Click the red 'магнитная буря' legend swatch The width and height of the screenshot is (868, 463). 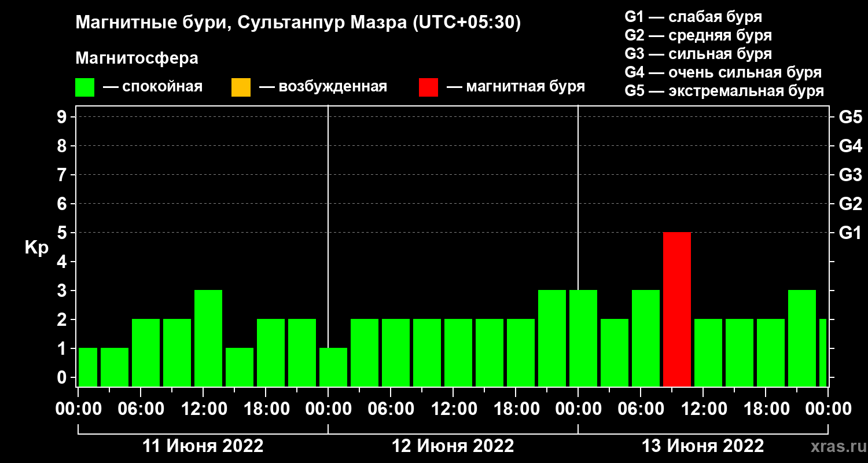(x=429, y=87)
